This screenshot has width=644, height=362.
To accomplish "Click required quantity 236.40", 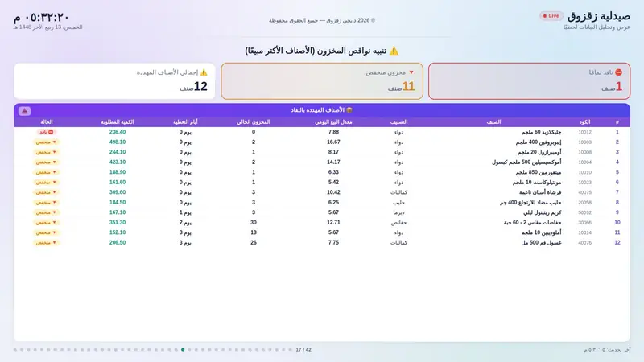I will pos(118,132).
